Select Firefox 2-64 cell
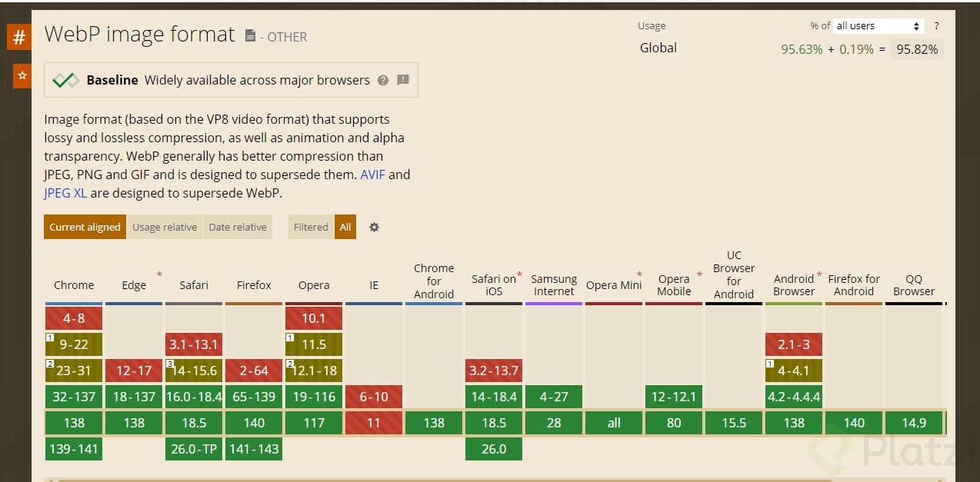 254,371
